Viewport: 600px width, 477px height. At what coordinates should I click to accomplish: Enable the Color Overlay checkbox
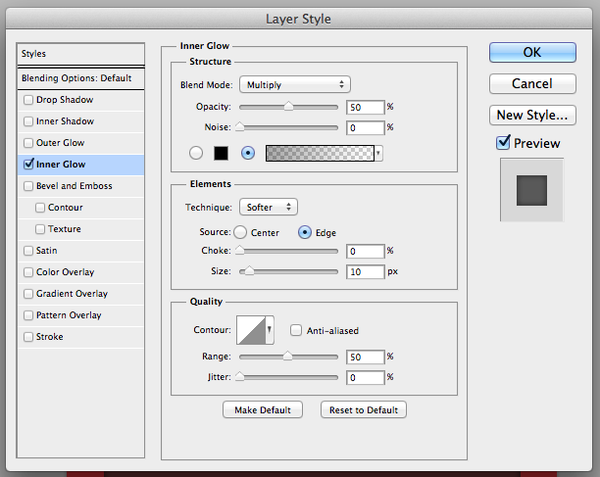coord(28,272)
